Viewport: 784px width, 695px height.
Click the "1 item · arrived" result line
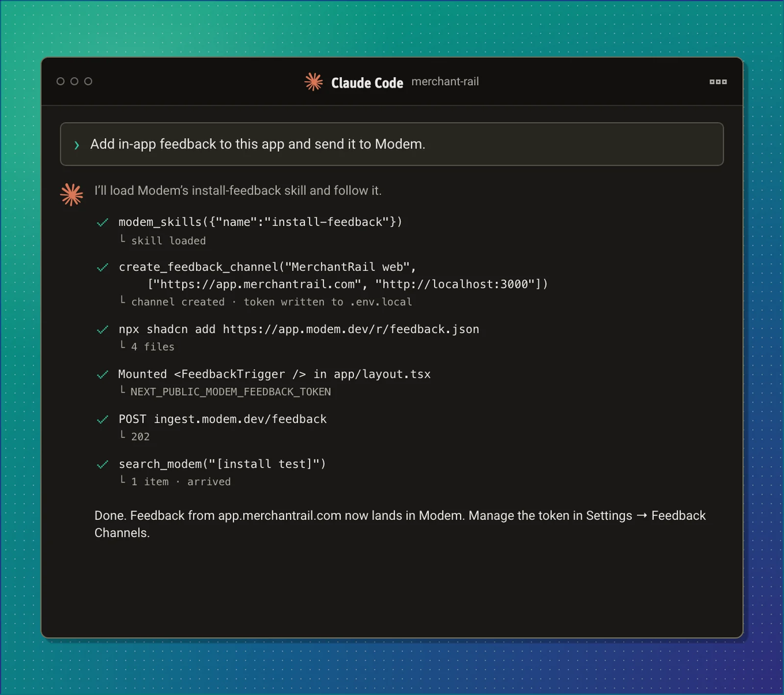click(181, 482)
